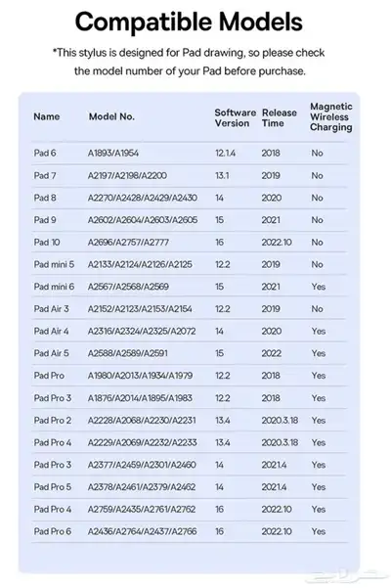Click model numbers A2378/A2461/A2379/A2462

[x=142, y=487]
